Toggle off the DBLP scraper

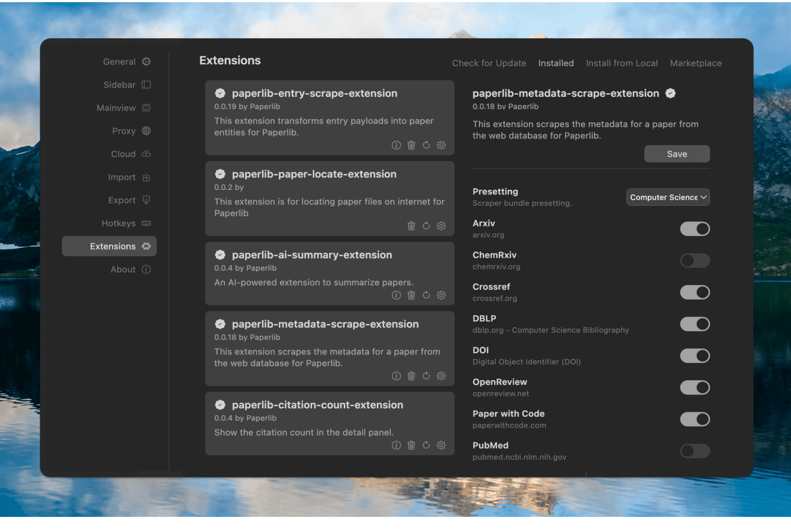[x=694, y=324]
